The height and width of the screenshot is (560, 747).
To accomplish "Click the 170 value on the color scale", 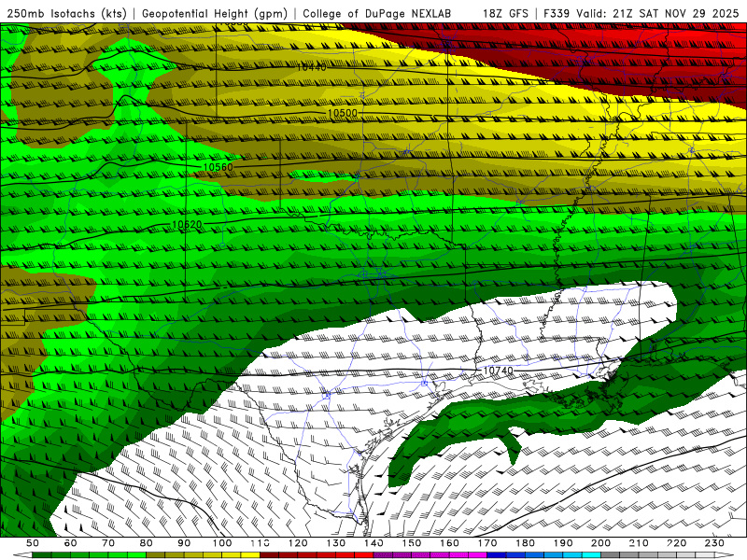I will (487, 543).
